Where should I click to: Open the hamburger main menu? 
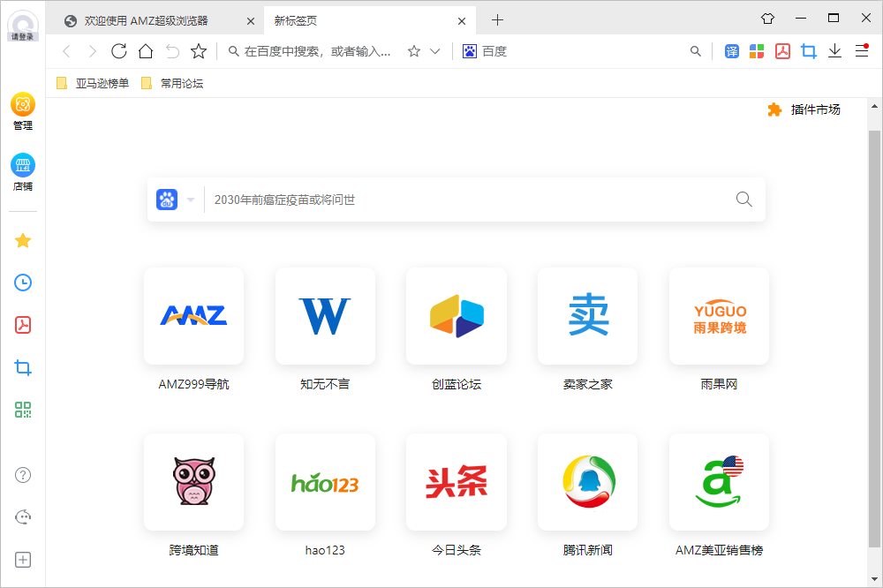862,51
